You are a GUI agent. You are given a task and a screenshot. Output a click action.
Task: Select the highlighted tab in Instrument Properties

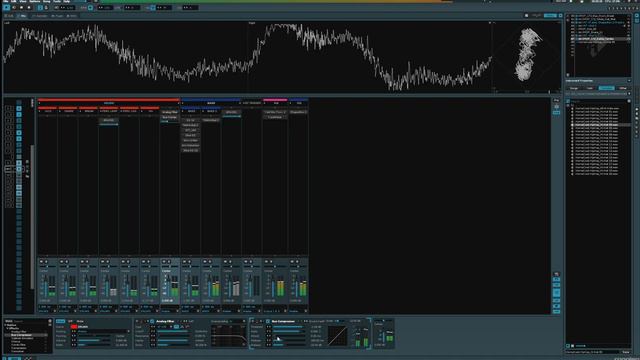pos(606,88)
